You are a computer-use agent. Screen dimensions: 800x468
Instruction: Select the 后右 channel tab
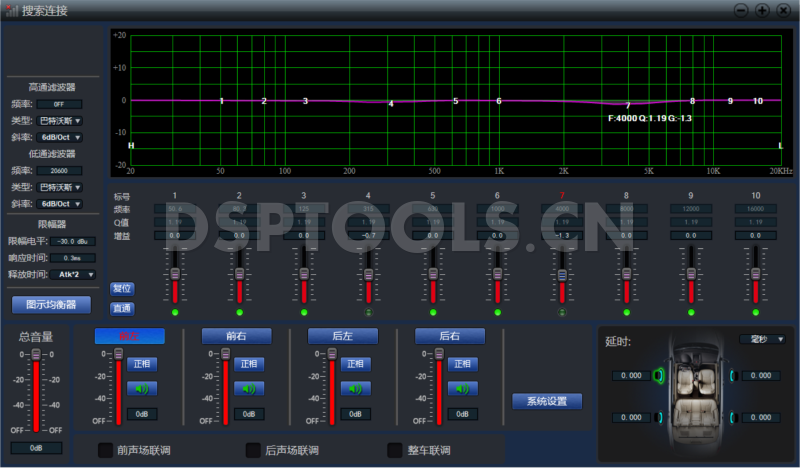coord(450,336)
